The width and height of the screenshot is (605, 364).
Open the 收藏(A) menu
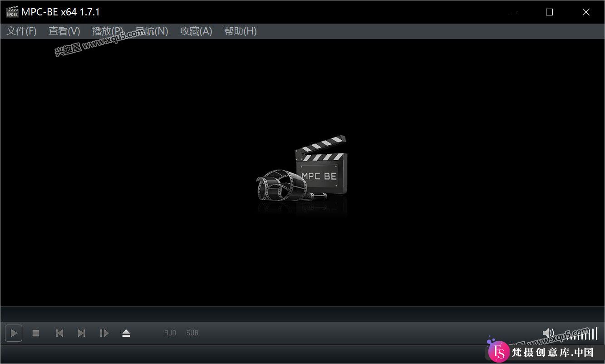click(196, 31)
